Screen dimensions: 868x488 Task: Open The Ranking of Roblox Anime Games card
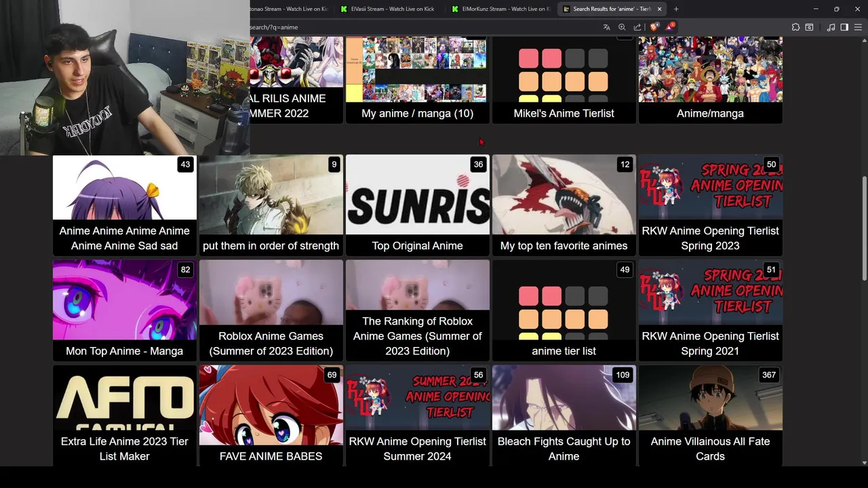418,310
